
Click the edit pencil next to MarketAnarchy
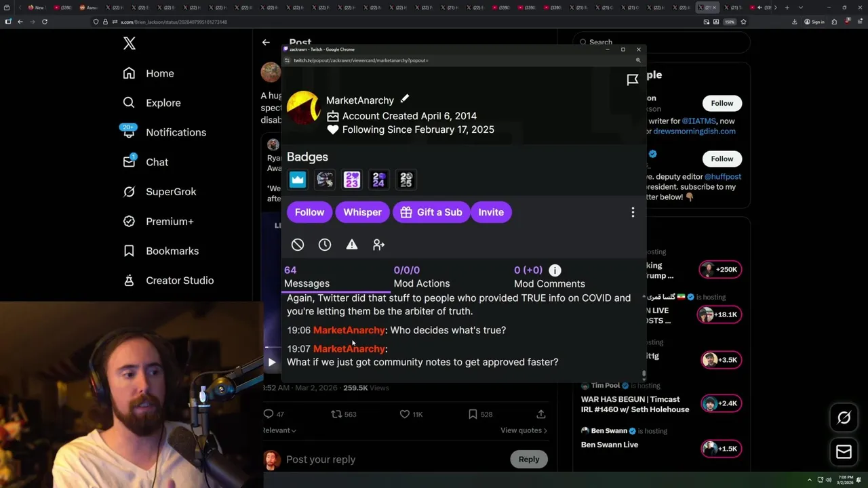tap(404, 99)
